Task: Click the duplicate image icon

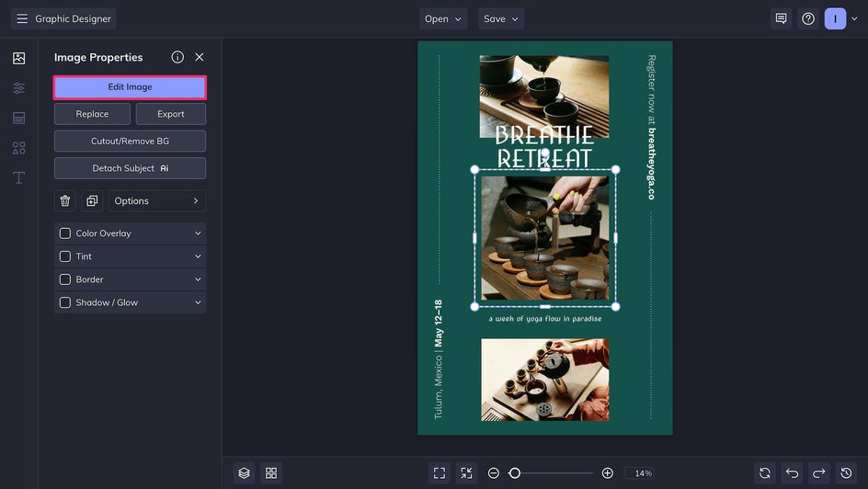Action: (x=92, y=200)
